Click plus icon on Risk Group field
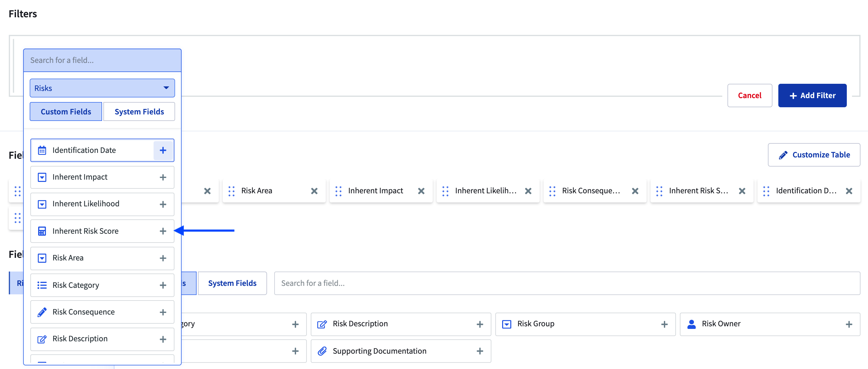Viewport: 868px width, 369px height. 664,324
